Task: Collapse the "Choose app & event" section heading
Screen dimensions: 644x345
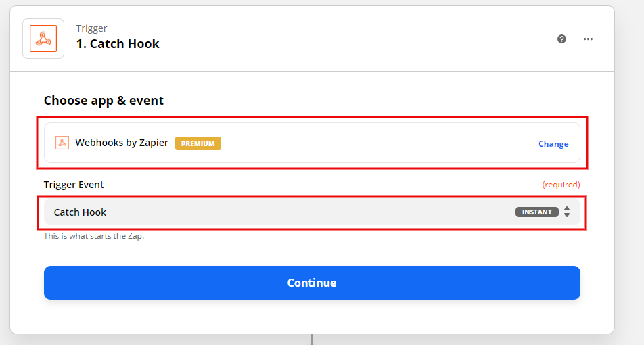Action: point(103,100)
